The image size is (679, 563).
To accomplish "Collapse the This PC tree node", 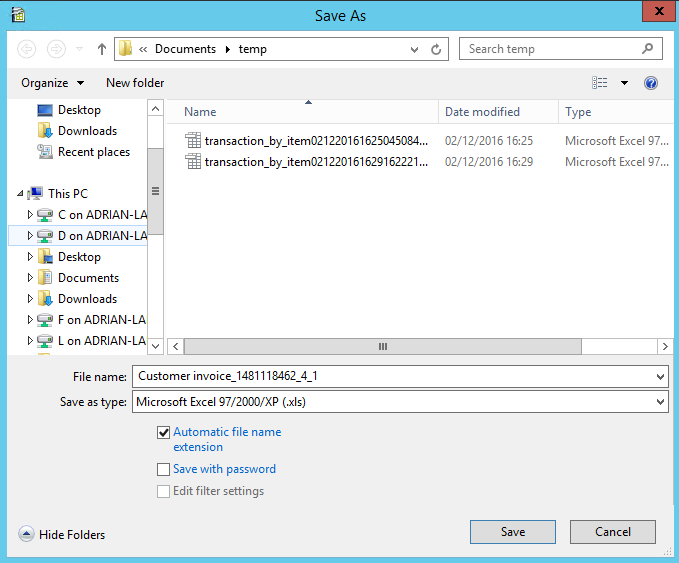I will [x=20, y=194].
